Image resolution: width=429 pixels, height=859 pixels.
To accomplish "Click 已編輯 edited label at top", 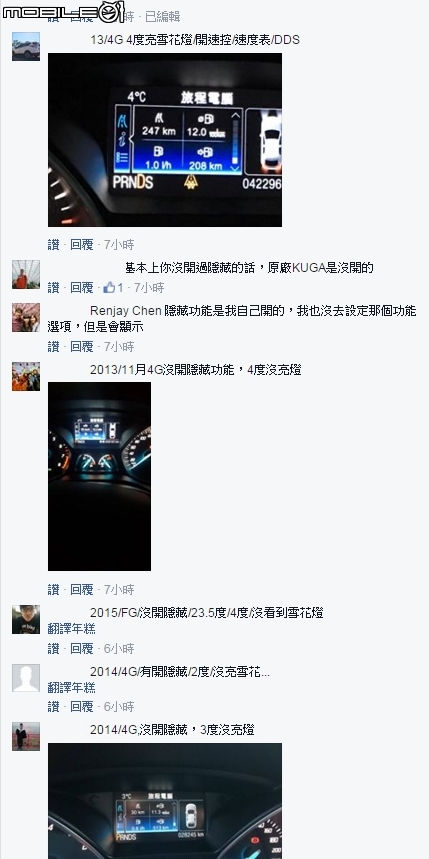I will tap(162, 17).
